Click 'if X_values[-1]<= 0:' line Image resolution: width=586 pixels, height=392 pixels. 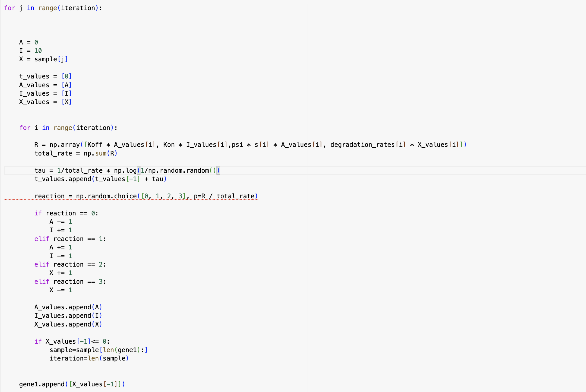click(x=72, y=341)
